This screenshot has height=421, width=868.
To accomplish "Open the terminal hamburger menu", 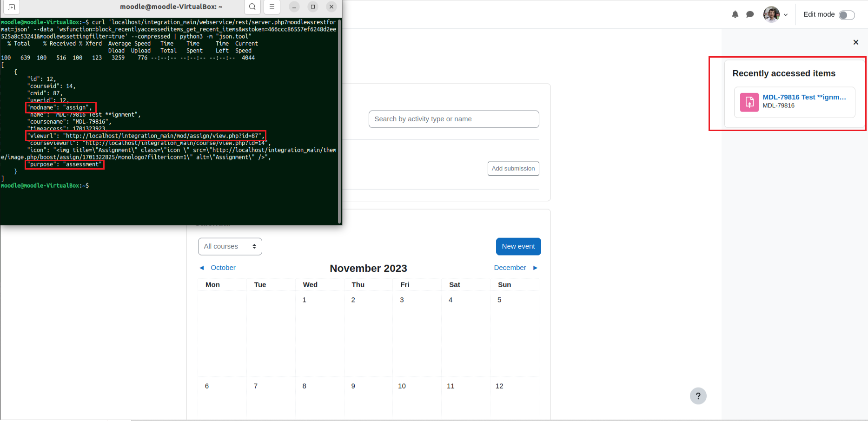I will tap(272, 7).
